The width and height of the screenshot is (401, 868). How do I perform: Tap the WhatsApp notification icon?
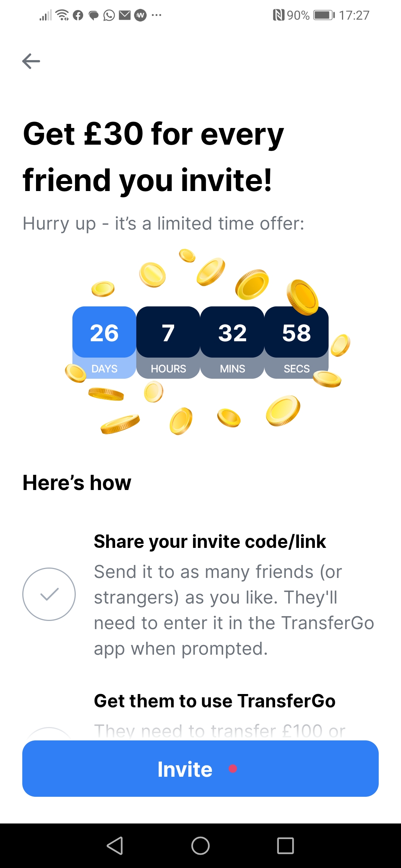[x=109, y=15]
